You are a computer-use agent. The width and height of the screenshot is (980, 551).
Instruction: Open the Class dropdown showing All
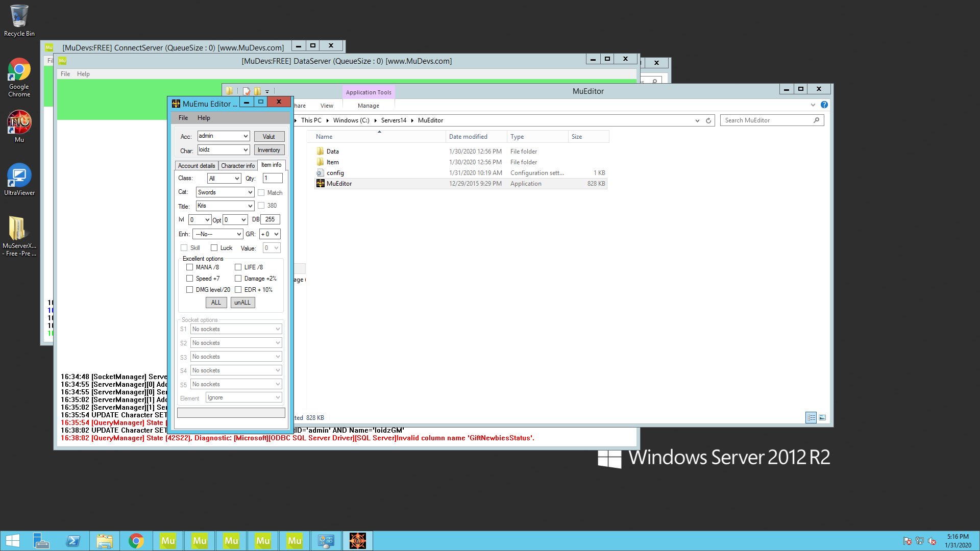point(224,179)
